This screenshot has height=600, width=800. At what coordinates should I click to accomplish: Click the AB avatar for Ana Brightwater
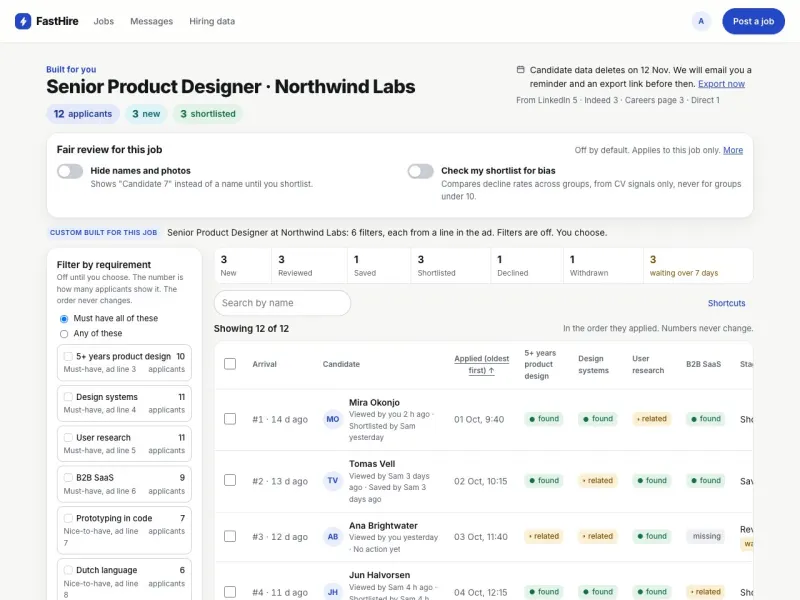coord(333,537)
